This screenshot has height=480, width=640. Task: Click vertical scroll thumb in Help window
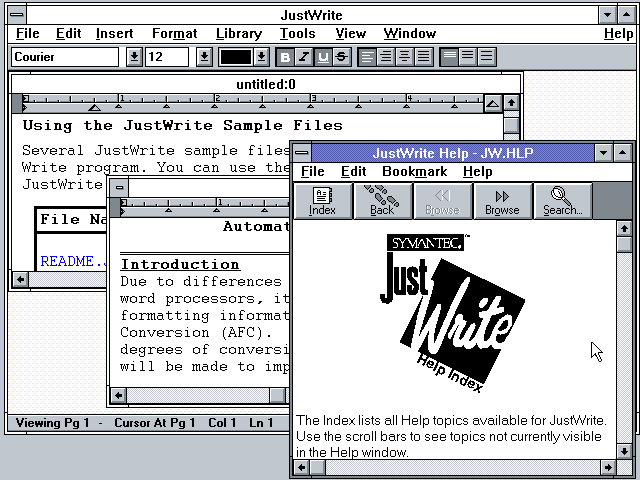click(624, 244)
